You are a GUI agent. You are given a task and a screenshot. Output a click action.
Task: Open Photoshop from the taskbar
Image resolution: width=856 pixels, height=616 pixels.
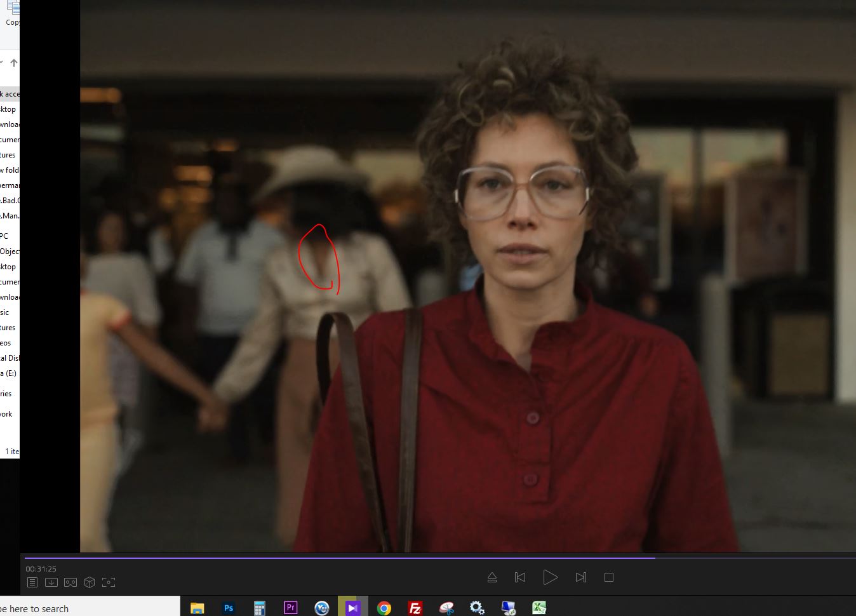[x=229, y=608]
